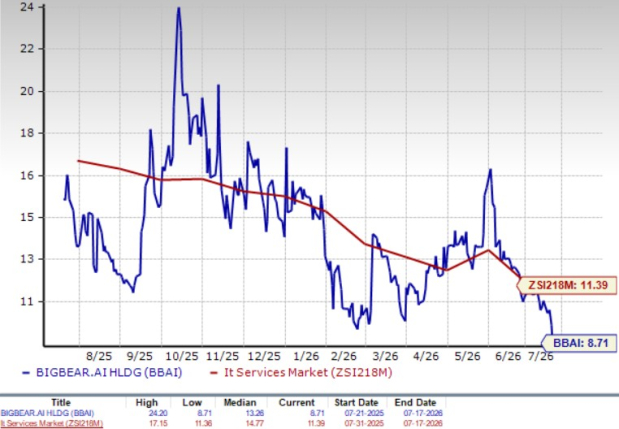The height and width of the screenshot is (429, 619).
Task: Select BBAI Low column value 8.71
Action: (203, 413)
